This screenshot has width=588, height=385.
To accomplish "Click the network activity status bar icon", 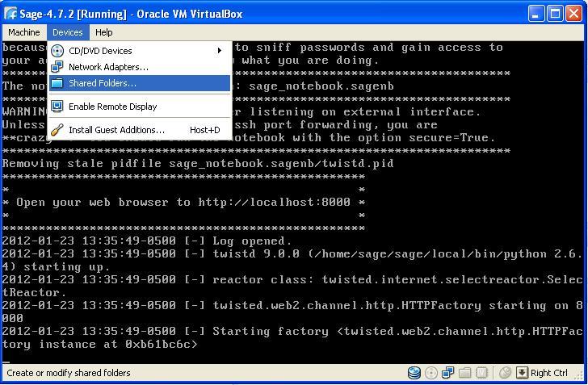I will click(448, 373).
